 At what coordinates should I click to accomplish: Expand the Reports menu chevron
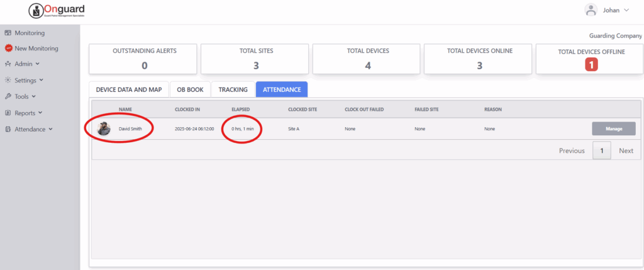click(x=40, y=113)
